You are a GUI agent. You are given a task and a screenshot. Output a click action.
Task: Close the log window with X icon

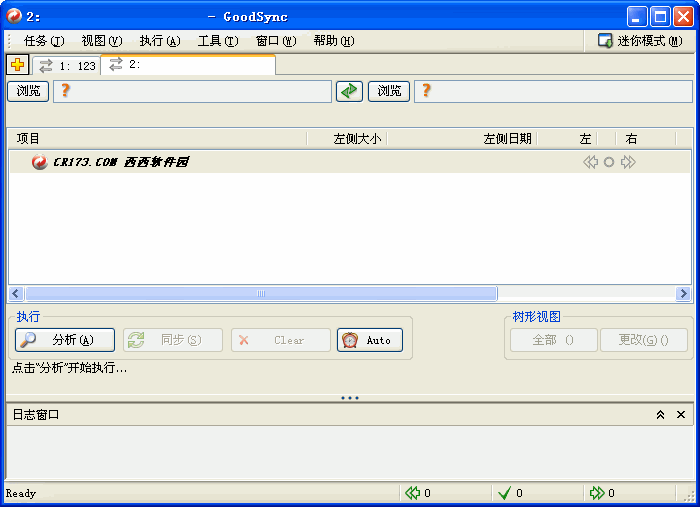coord(681,414)
